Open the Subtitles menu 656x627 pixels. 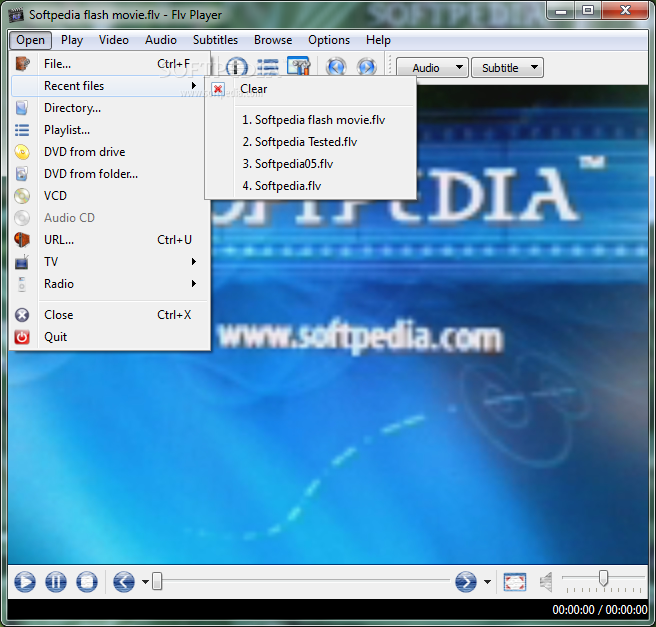click(215, 40)
